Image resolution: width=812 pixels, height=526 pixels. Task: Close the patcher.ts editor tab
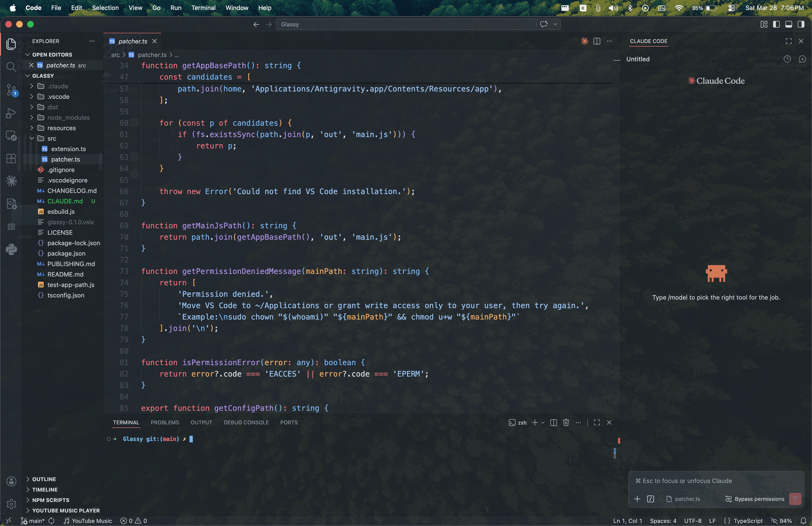point(155,41)
